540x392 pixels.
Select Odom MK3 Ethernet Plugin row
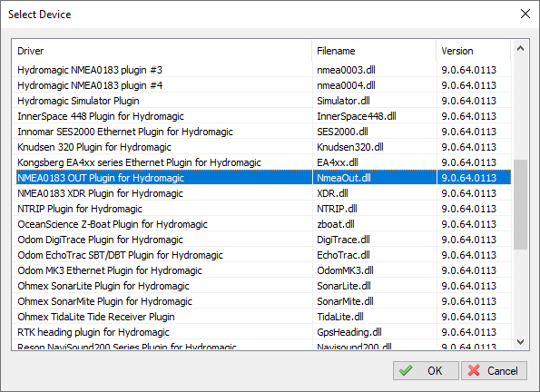coord(263,270)
